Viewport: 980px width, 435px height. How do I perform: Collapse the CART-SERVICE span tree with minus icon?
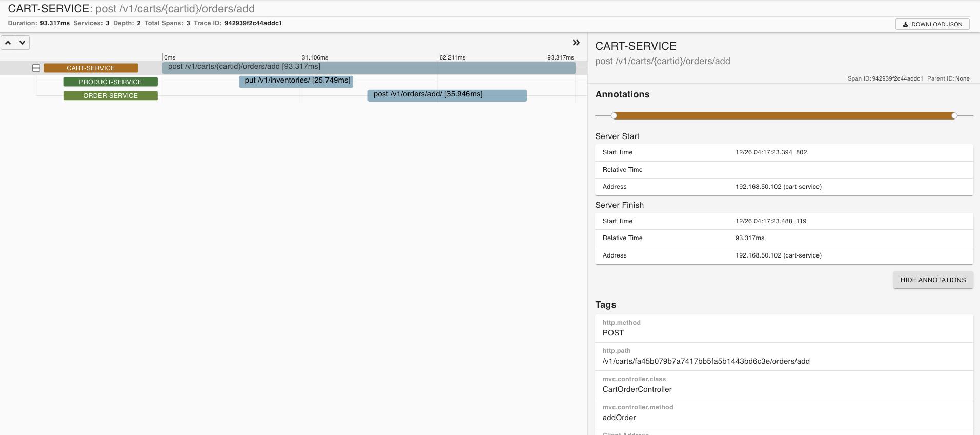(x=36, y=68)
